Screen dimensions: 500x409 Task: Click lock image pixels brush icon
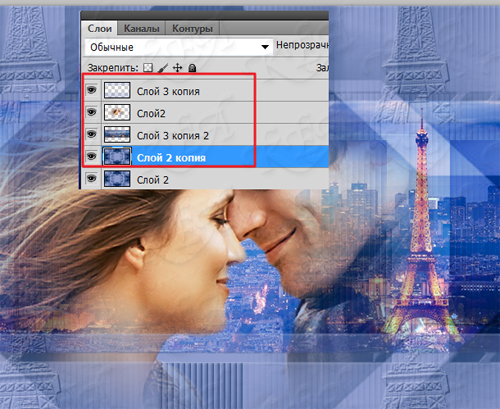(163, 68)
